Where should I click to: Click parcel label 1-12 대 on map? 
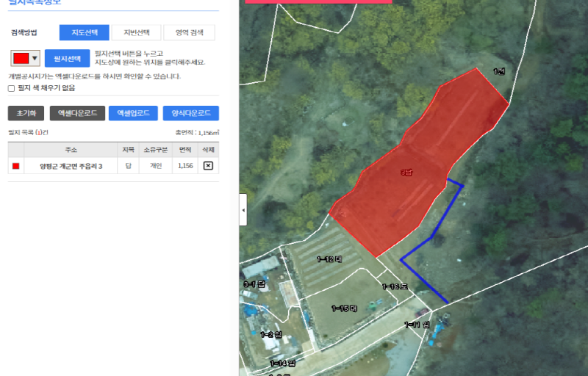329,258
